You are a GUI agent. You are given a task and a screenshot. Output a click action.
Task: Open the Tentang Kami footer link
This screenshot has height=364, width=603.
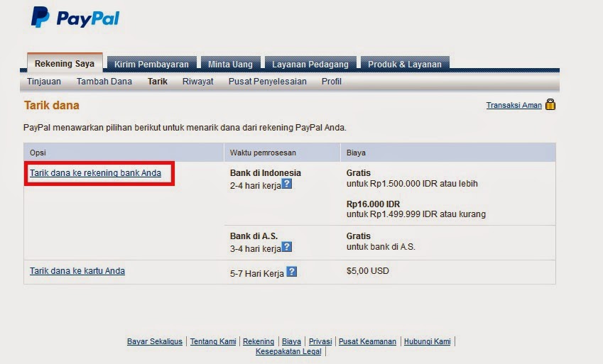(213, 341)
